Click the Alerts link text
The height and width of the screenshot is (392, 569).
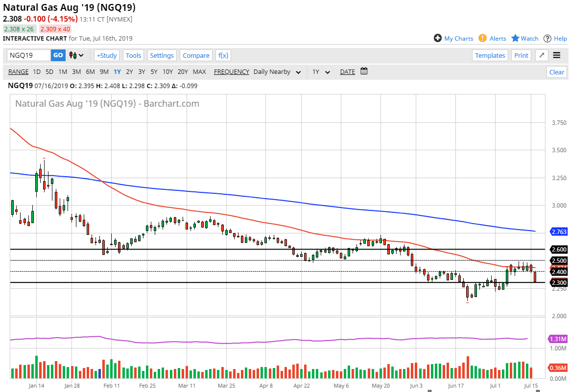(x=498, y=39)
